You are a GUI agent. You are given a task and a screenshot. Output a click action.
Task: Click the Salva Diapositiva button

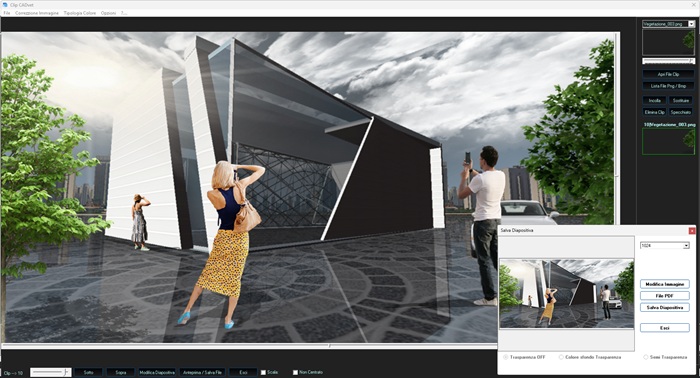click(665, 307)
